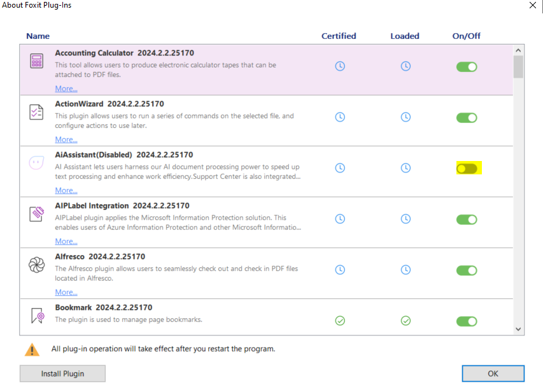
Task: Click the Certified clock icon for ActionWizard
Action: pos(339,117)
